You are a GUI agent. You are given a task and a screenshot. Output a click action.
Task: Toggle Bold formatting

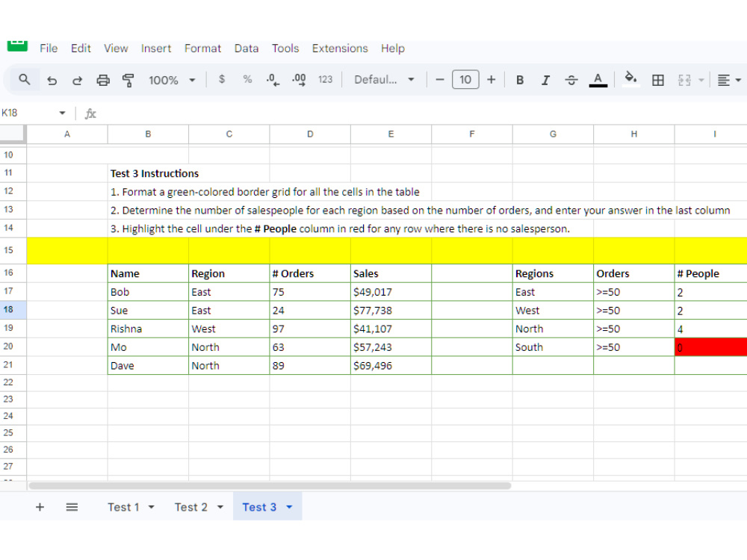pyautogui.click(x=520, y=80)
